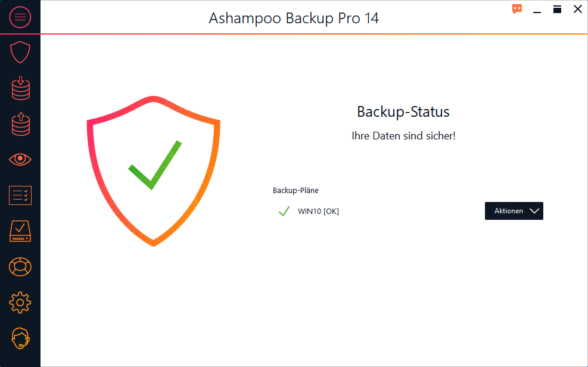588x367 pixels.
Task: Click the 'Ihre Daten sind sicher!' message
Action: click(x=403, y=136)
